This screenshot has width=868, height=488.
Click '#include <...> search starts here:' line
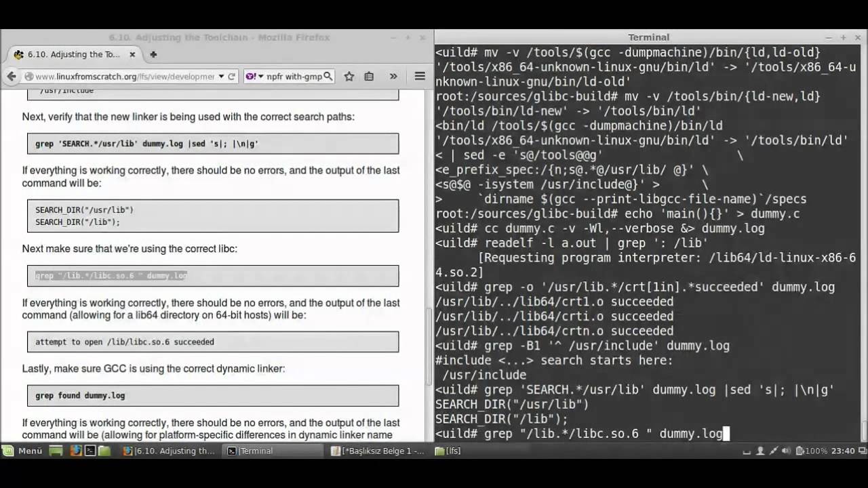tap(554, 361)
